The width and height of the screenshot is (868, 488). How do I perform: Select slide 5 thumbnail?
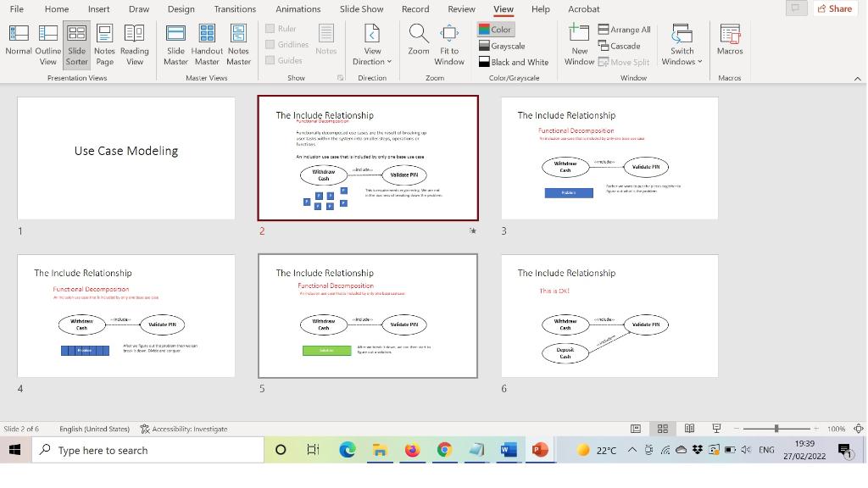tap(368, 316)
